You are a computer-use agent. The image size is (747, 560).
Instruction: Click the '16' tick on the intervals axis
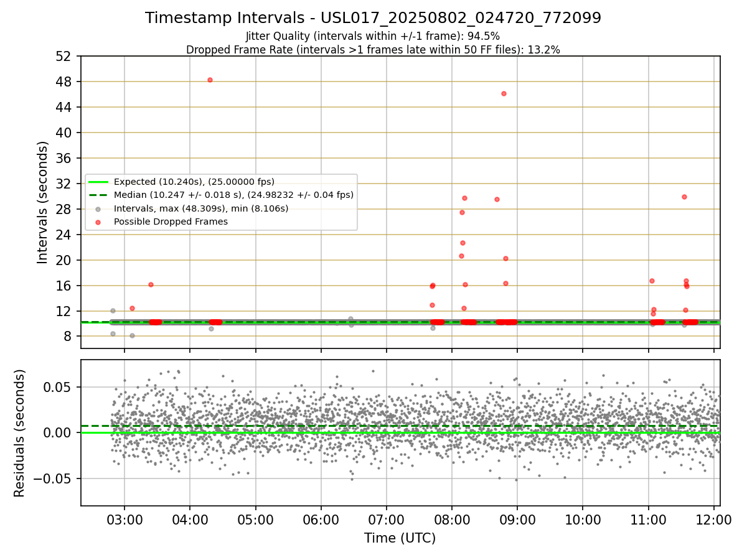click(x=65, y=286)
